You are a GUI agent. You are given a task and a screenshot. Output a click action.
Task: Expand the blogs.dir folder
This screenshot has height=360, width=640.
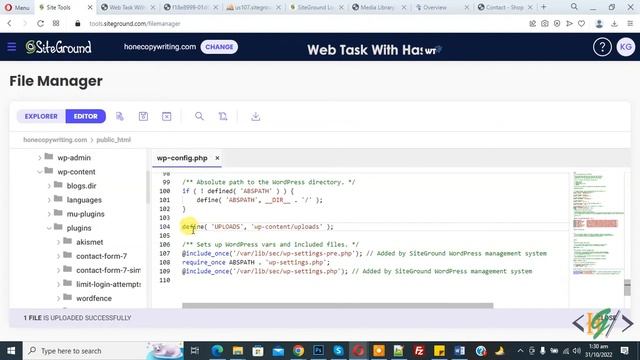coord(49,186)
